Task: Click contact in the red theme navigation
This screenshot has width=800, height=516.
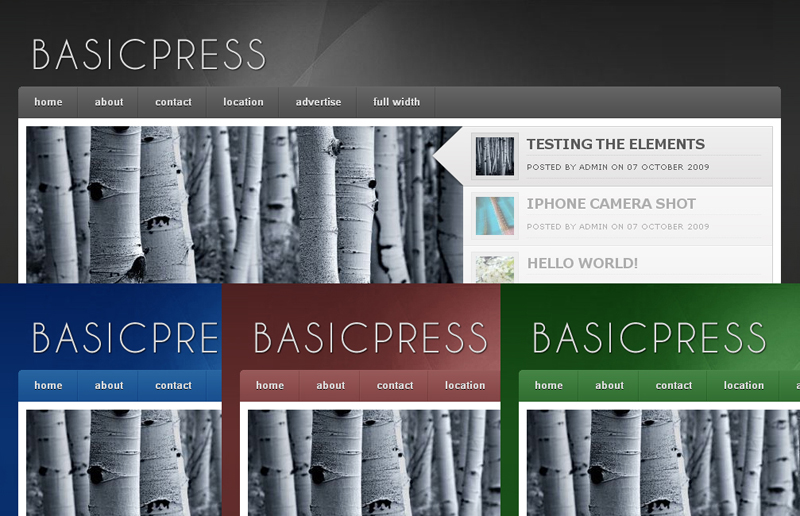Action: 394,386
